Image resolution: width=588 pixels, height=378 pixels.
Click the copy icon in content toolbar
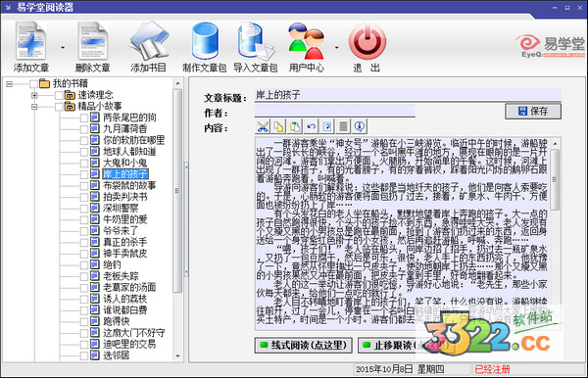point(278,126)
